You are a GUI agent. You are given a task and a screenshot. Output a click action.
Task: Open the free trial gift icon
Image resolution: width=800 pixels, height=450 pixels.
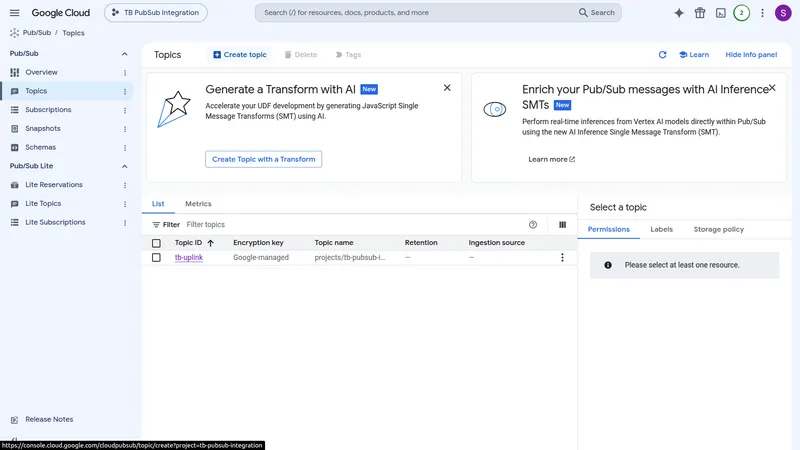[x=699, y=13]
